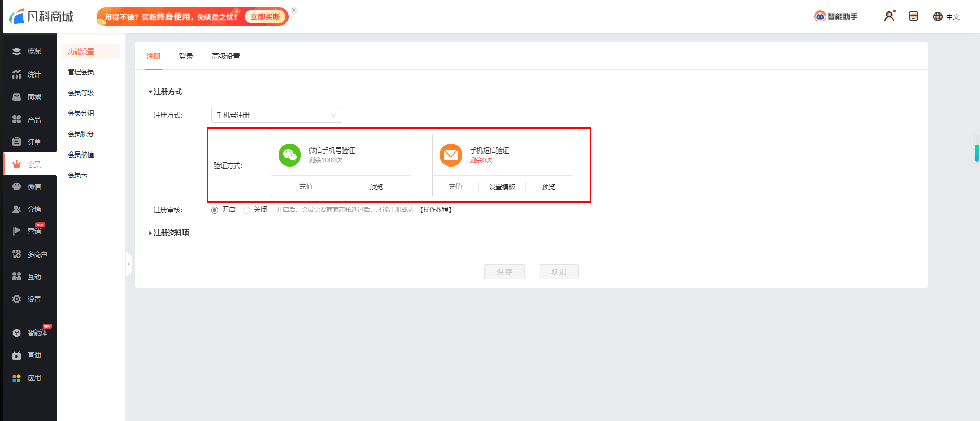This screenshot has height=421, width=980.
Task: Click the 微信手机号验证 card title
Action: tap(332, 150)
